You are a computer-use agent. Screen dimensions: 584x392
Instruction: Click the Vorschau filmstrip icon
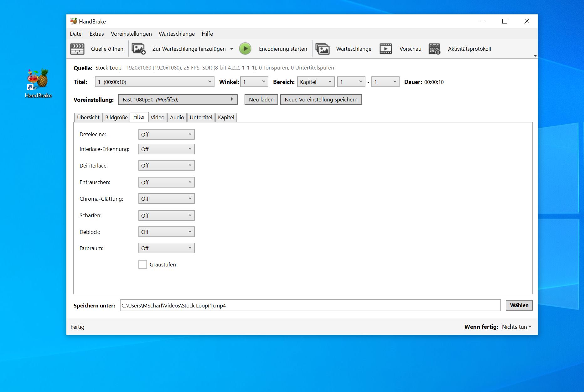(x=385, y=49)
